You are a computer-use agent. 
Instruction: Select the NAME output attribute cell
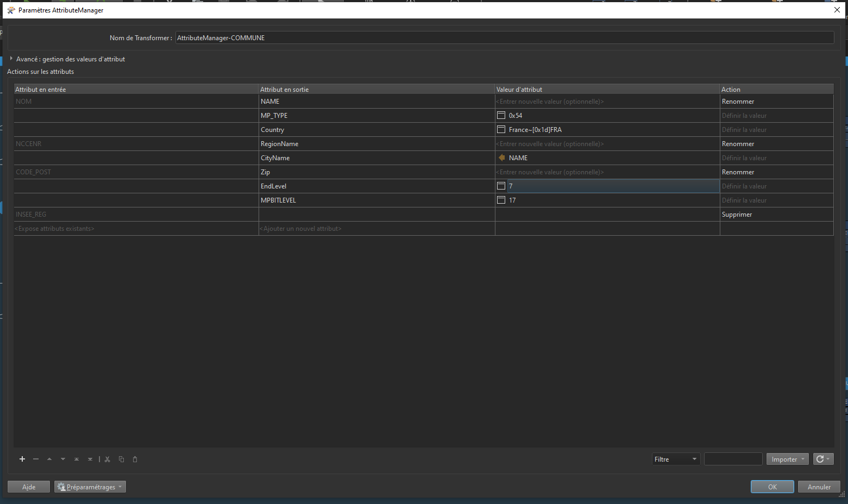pyautogui.click(x=377, y=102)
